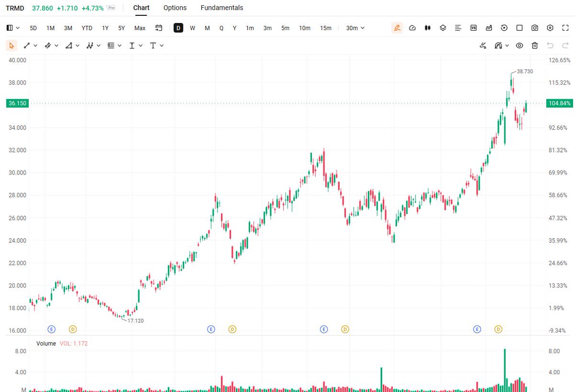
Task: Take a chart screenshot with camera icon
Action: [x=535, y=28]
